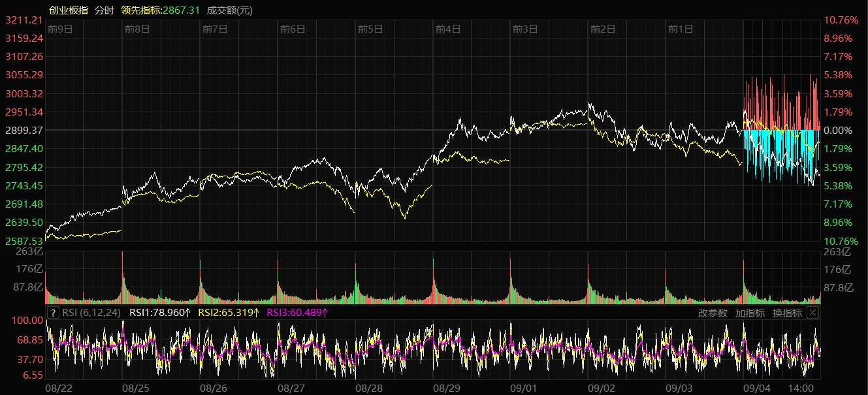This screenshot has width=868, height=395.
Task: Select the RSI (6,12,24) indicator label
Action: pos(91,313)
